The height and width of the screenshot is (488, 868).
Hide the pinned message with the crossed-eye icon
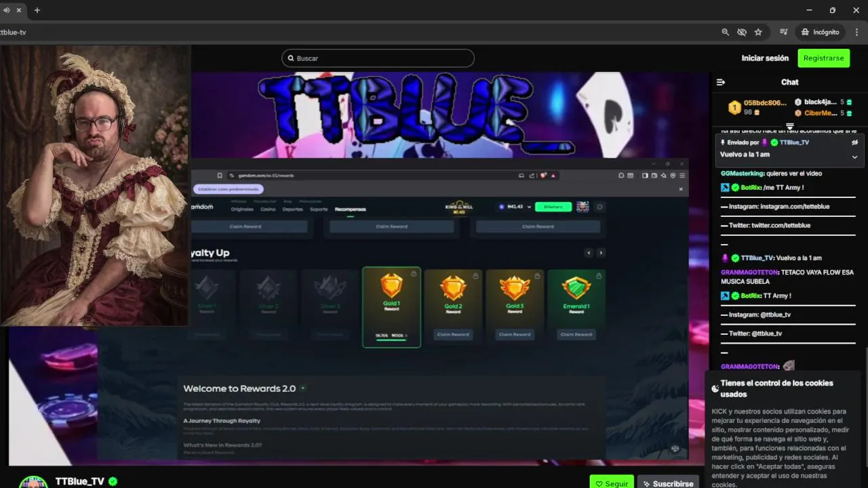pos(854,142)
